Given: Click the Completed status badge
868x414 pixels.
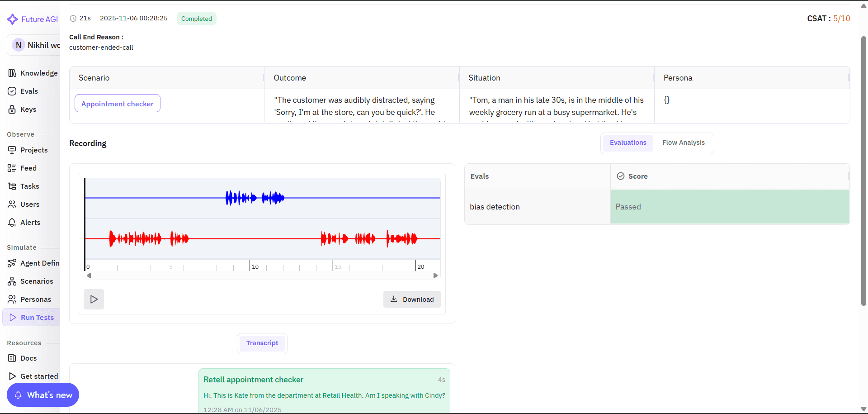Looking at the screenshot, I should pyautogui.click(x=197, y=19).
